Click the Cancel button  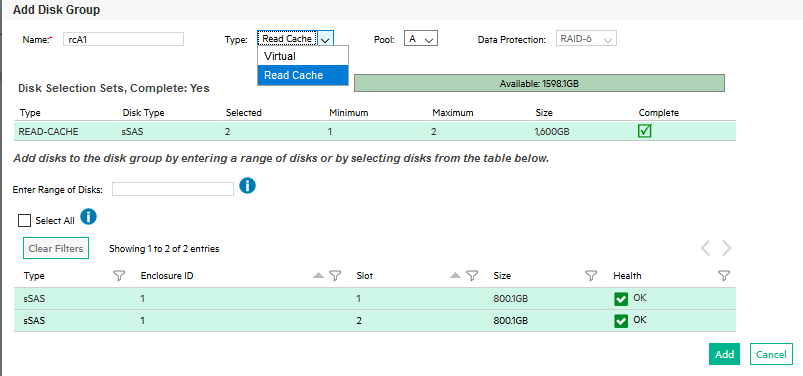(x=771, y=354)
